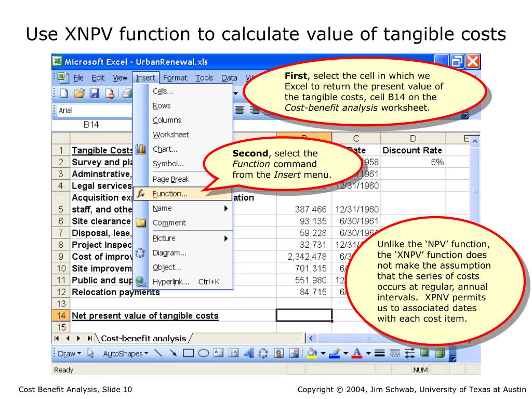Viewport: 532px width, 399px height.
Task: Select the Line drawing tool
Action: click(158, 353)
